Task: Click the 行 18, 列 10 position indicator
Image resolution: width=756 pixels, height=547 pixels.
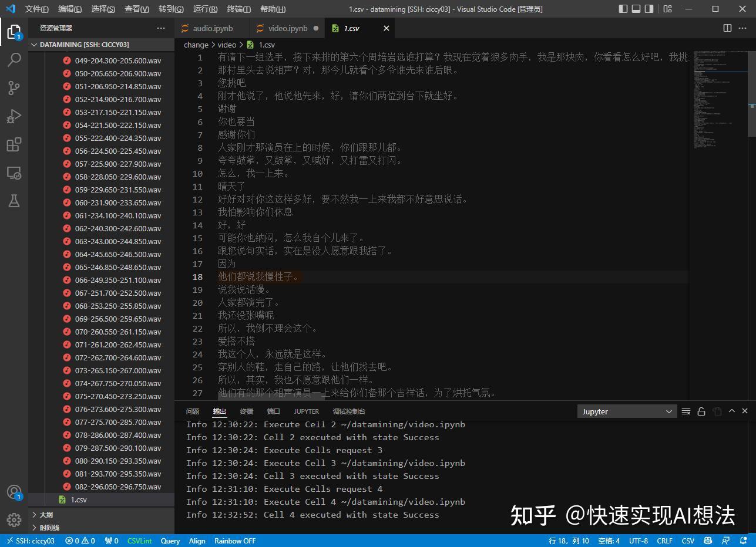Action: [x=569, y=541]
